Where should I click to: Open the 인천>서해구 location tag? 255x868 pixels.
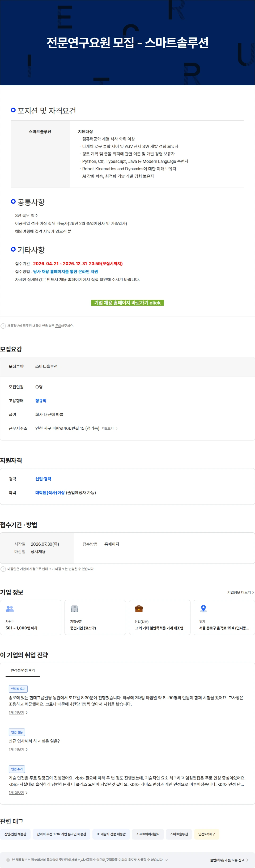(206, 834)
